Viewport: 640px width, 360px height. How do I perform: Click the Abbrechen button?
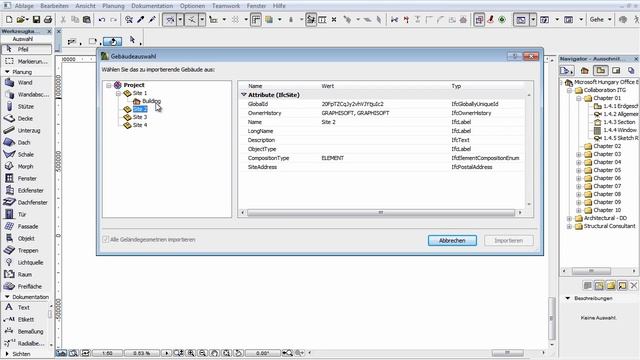tap(452, 241)
